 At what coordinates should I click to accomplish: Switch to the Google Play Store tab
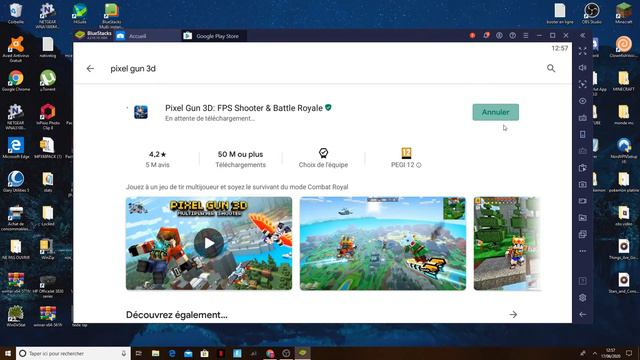point(213,36)
